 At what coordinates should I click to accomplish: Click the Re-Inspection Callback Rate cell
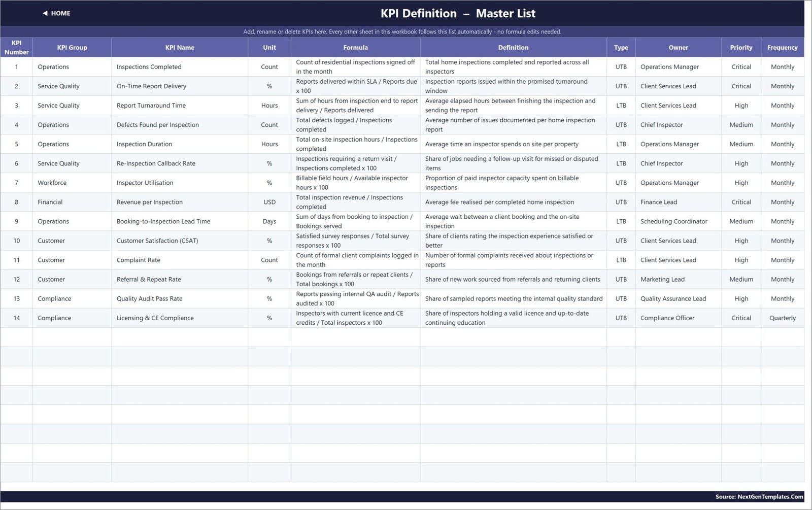tap(180, 163)
